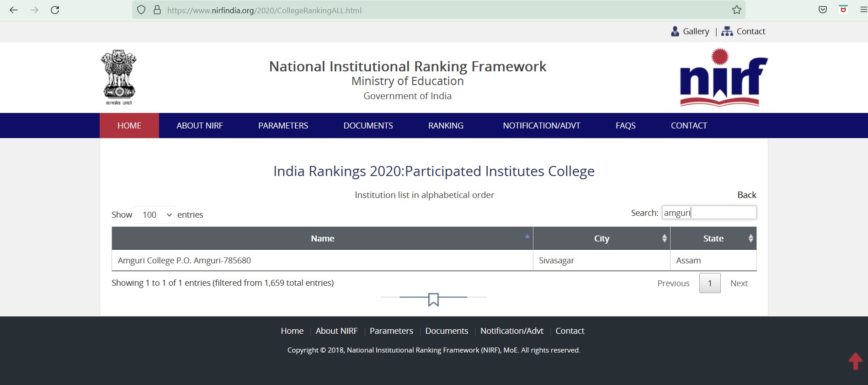Screen dimensions: 868x385
Task: Reload the page with refresh icon
Action: pyautogui.click(x=55, y=10)
